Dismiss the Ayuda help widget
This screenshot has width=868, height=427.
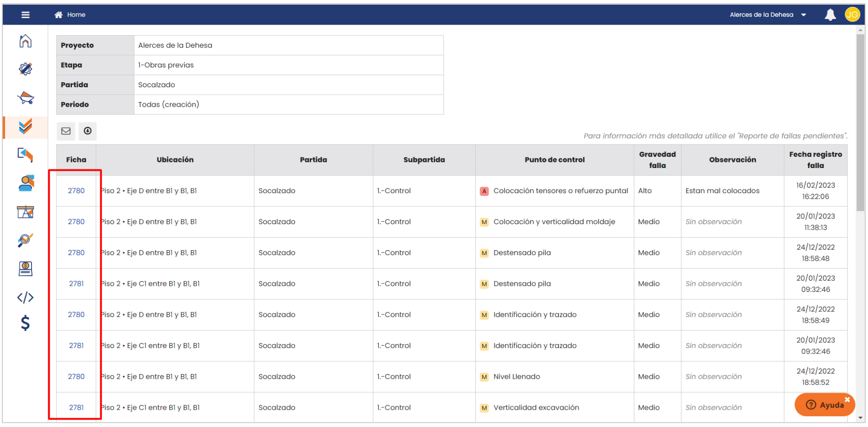coord(847,399)
